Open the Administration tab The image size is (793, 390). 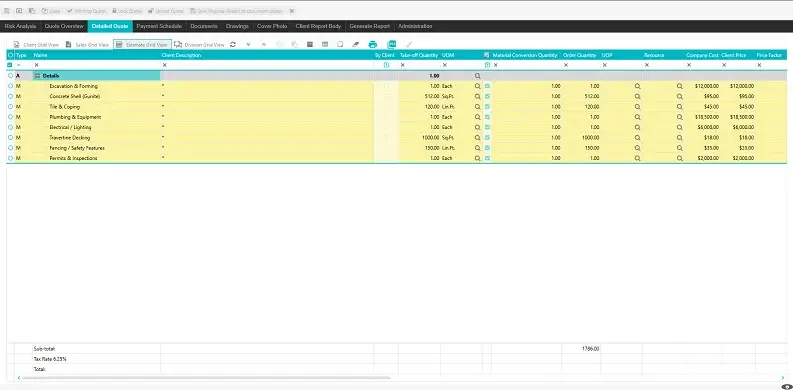tap(415, 26)
